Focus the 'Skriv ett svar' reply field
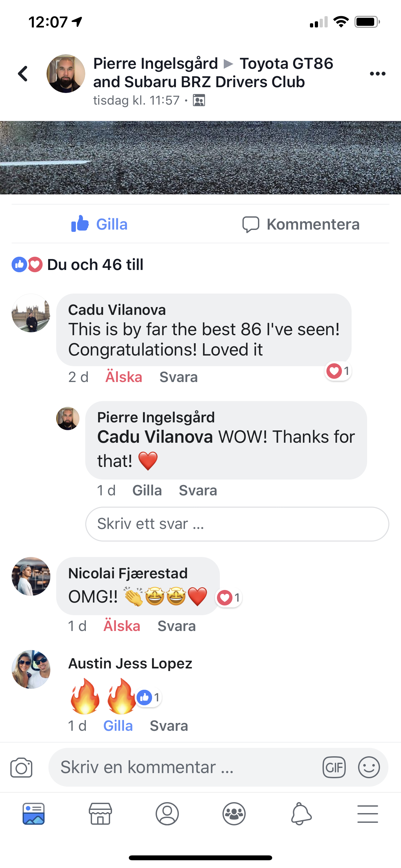401x868 pixels. click(x=237, y=524)
